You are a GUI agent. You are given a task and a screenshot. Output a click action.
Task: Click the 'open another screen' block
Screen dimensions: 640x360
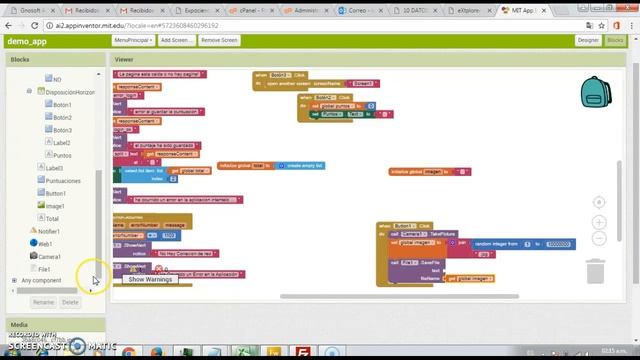coord(304,84)
